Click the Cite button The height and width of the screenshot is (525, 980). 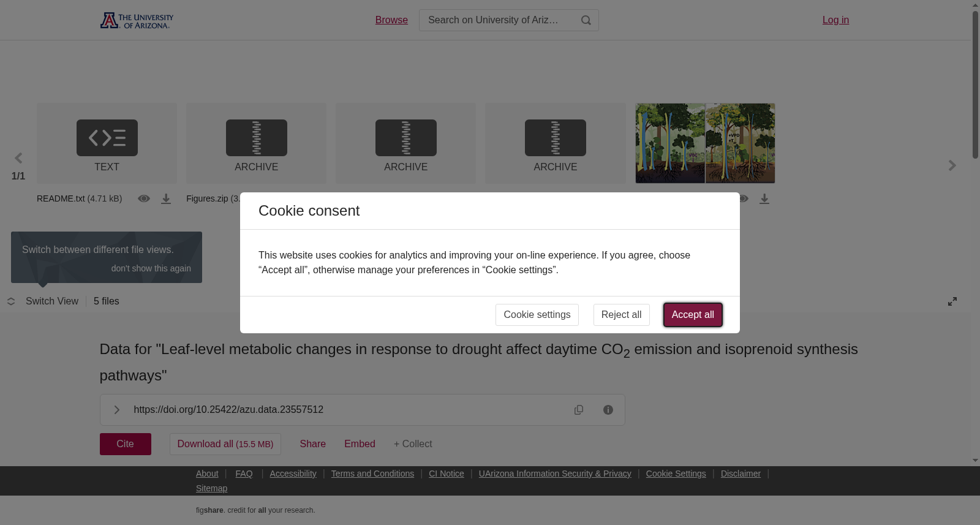[x=126, y=444]
